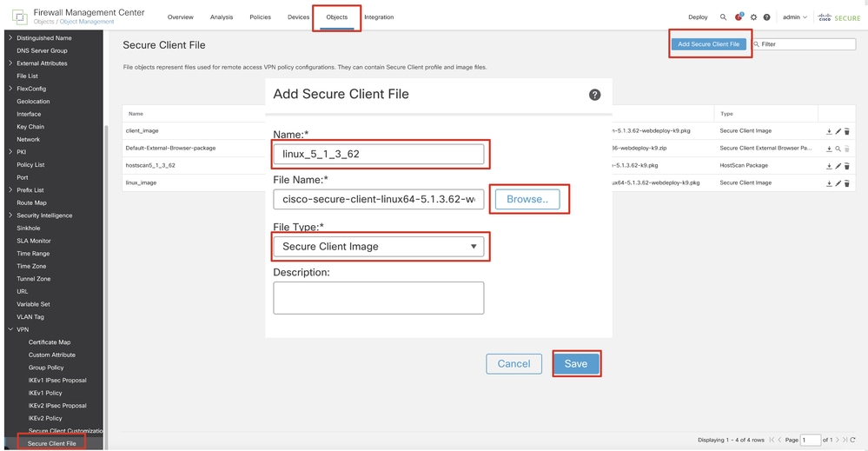
Task: Click the help icon in Add Secure Client File dialog
Action: click(x=594, y=95)
